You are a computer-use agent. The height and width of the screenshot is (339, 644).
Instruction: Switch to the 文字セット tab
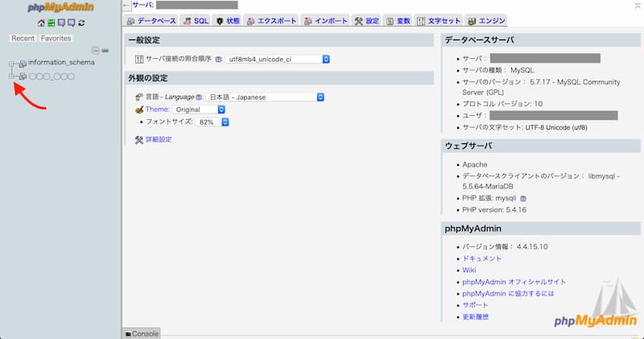[439, 21]
